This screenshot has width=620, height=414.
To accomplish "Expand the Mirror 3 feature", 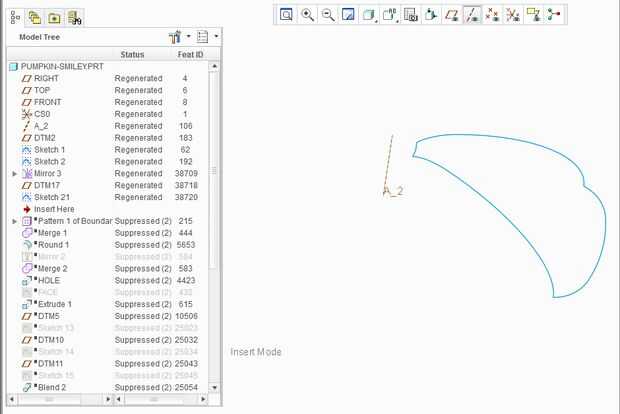I will point(15,174).
